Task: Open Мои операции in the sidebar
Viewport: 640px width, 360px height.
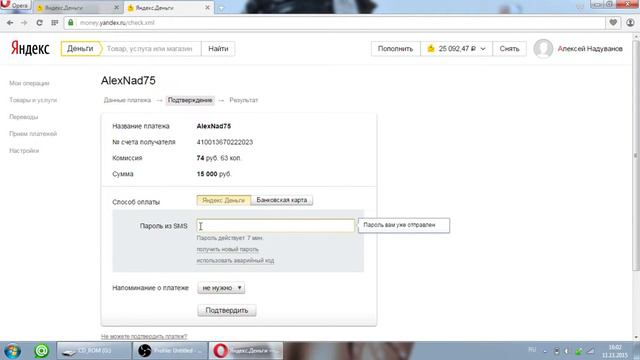Action: (29, 83)
